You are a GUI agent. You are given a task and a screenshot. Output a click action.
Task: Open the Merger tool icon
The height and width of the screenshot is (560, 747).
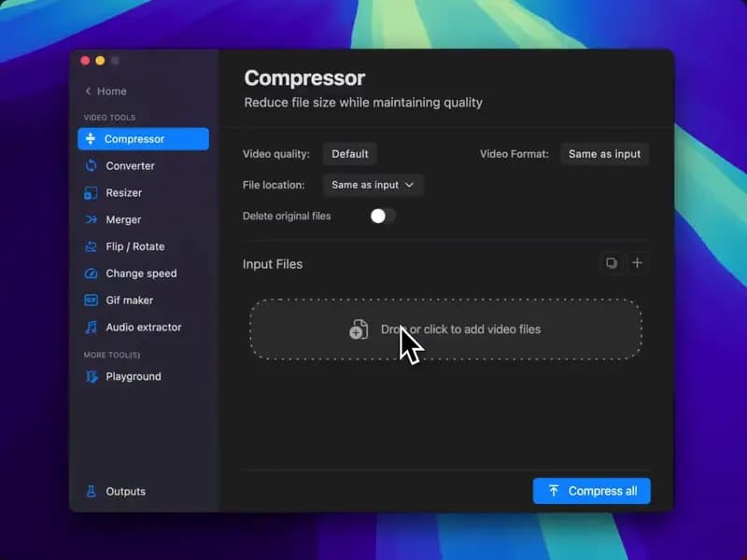[91, 220]
